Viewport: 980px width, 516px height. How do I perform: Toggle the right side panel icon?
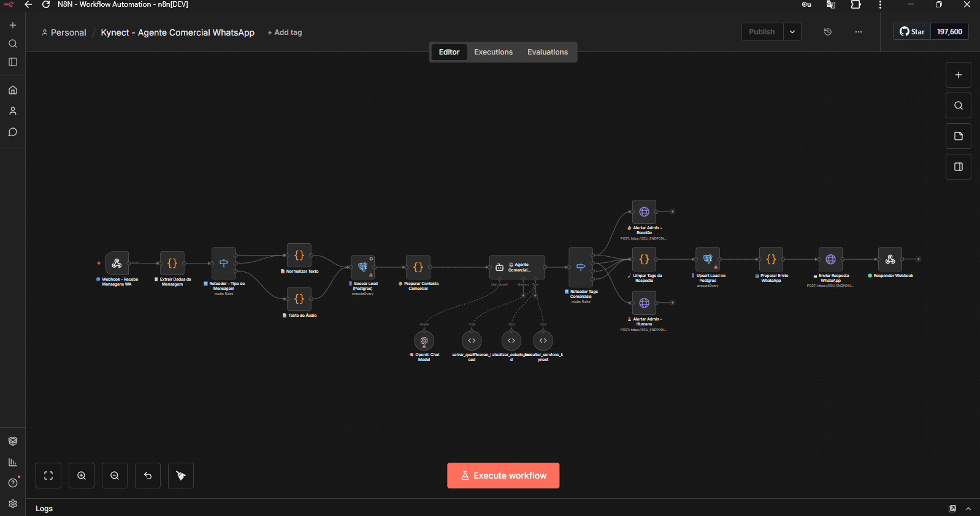[x=959, y=167]
